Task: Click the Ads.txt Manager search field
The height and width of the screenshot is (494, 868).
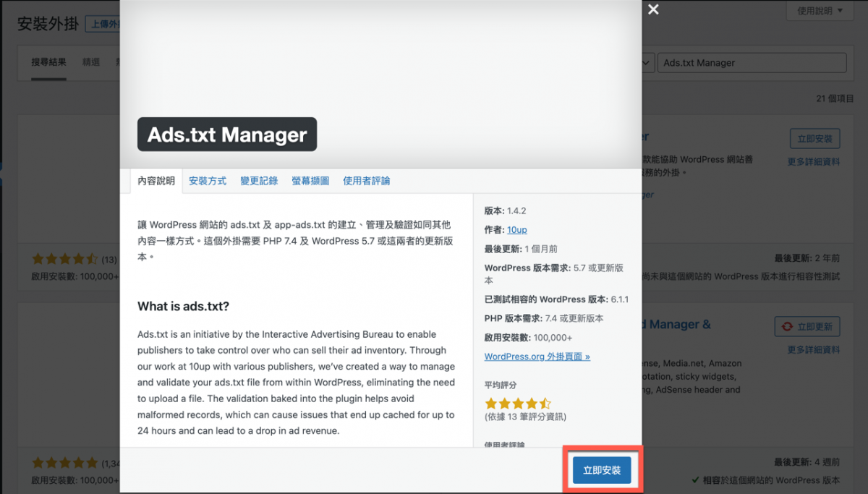Action: 752,62
